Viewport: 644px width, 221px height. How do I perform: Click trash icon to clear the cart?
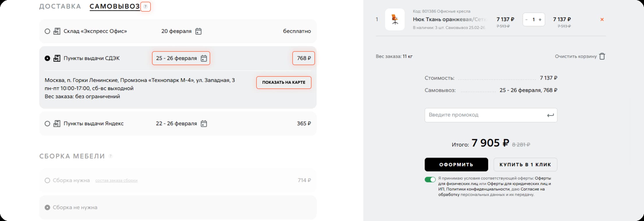[602, 56]
